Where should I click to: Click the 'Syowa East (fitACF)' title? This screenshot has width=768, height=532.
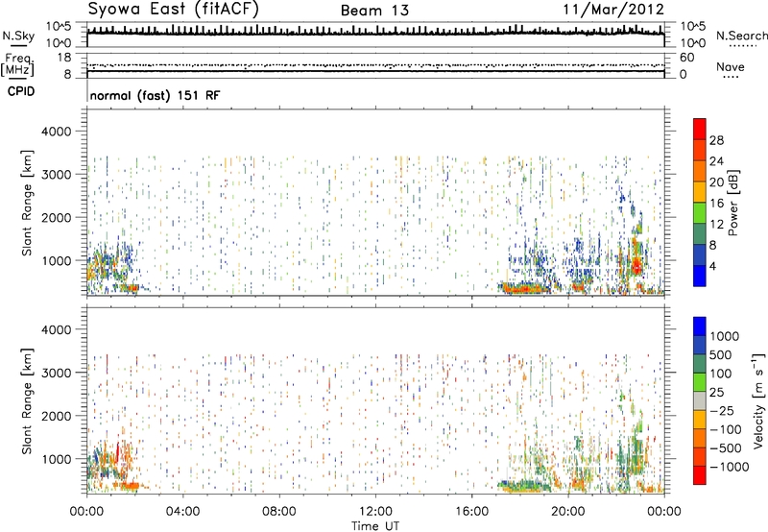click(174, 10)
